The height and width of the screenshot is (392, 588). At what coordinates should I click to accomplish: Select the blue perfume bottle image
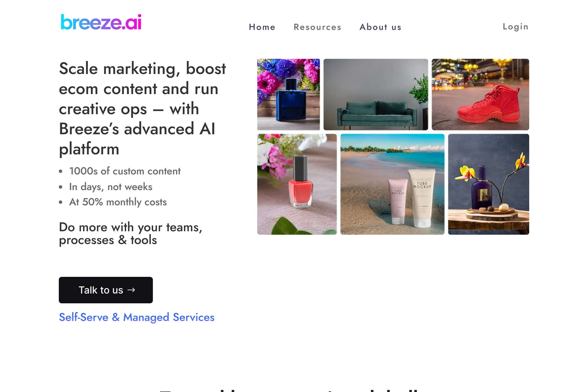point(289,95)
